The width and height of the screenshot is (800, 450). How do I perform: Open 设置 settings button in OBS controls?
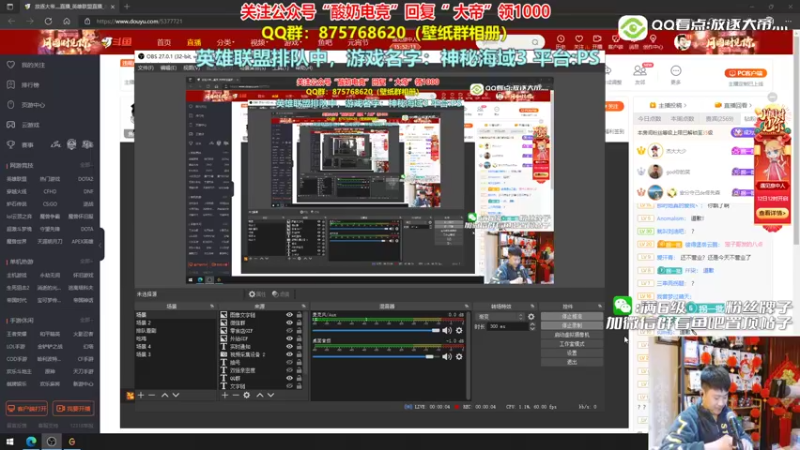tap(571, 353)
